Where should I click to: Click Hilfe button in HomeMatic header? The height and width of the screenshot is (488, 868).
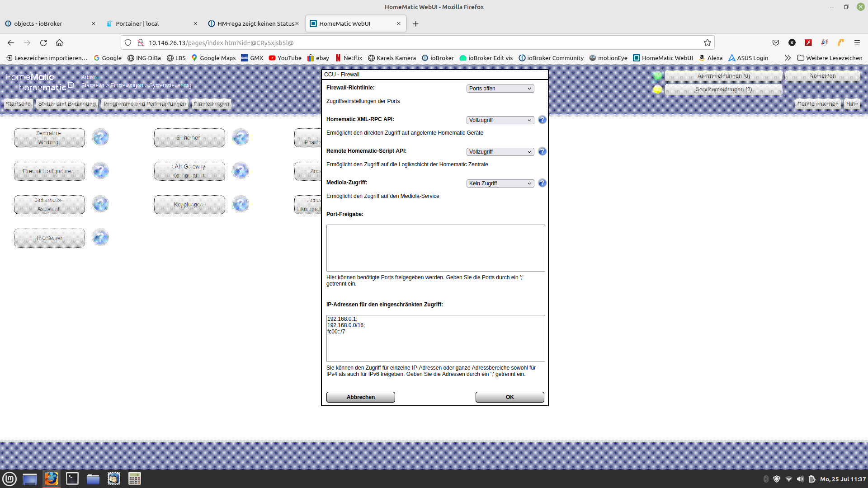click(852, 104)
